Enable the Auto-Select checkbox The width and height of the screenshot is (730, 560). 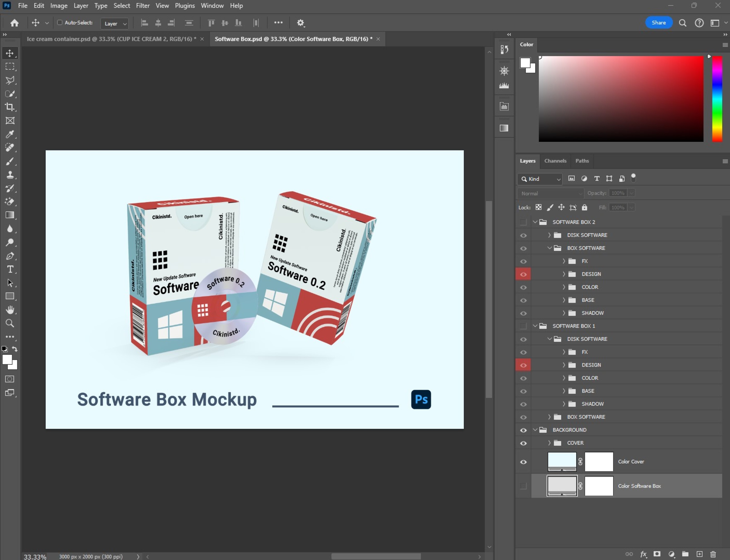coord(60,23)
